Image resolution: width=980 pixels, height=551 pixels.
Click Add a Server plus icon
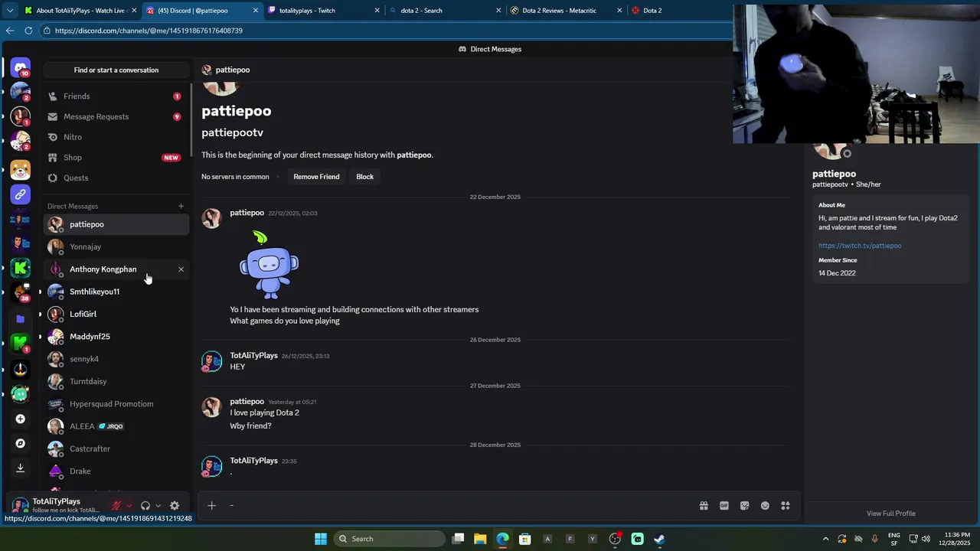[21, 419]
